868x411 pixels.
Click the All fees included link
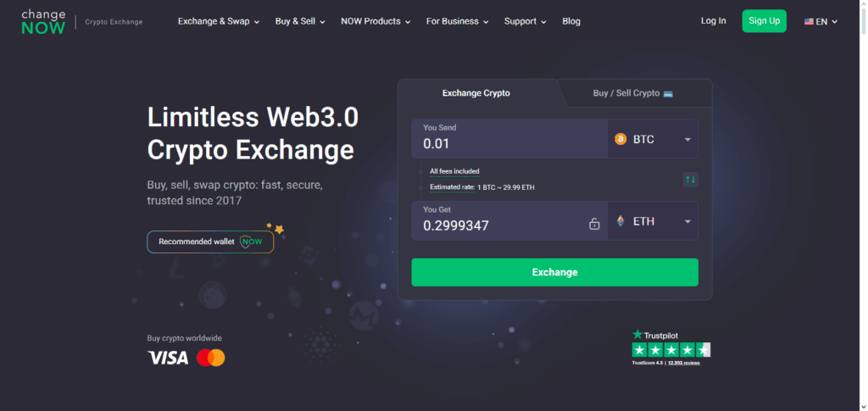pos(454,171)
